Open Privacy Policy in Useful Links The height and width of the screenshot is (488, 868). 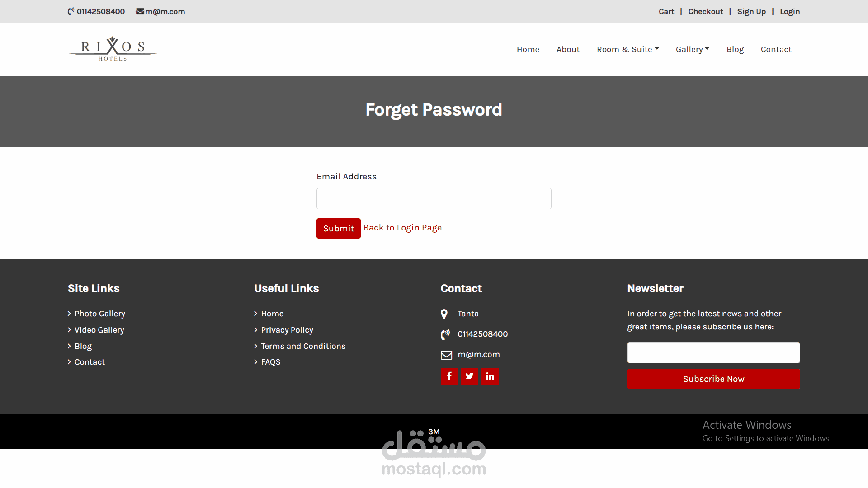click(x=287, y=330)
